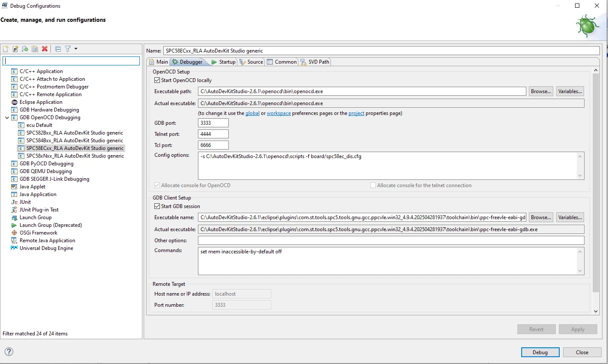Image resolution: width=608 pixels, height=364 pixels.
Task: Click the filter funnel icon
Action: (68, 49)
